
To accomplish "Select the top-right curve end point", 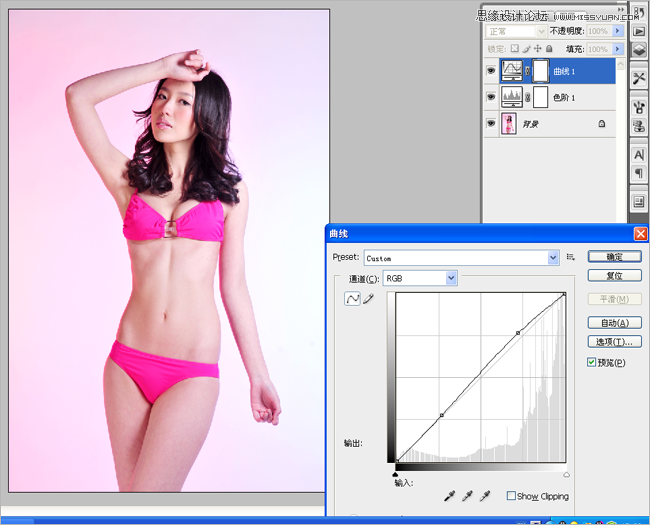I will click(564, 294).
